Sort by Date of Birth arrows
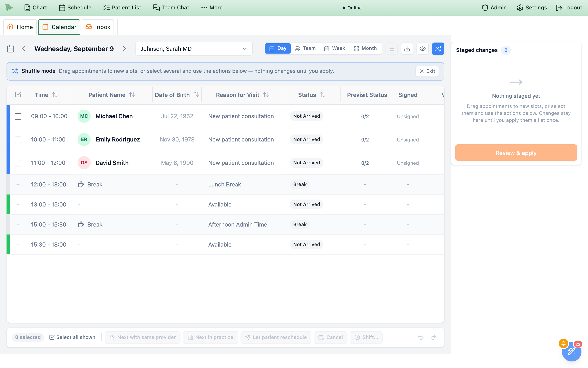 coord(196,95)
